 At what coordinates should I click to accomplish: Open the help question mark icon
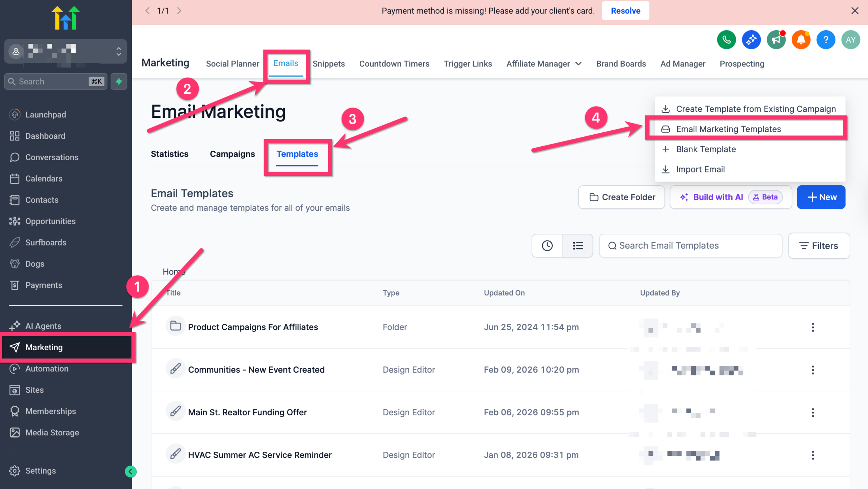click(x=826, y=39)
